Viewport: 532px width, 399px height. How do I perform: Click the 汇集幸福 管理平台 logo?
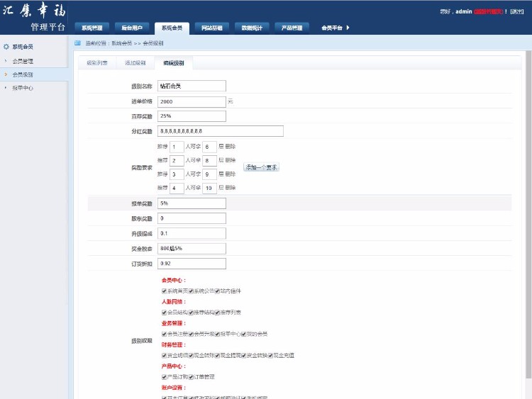(34, 17)
